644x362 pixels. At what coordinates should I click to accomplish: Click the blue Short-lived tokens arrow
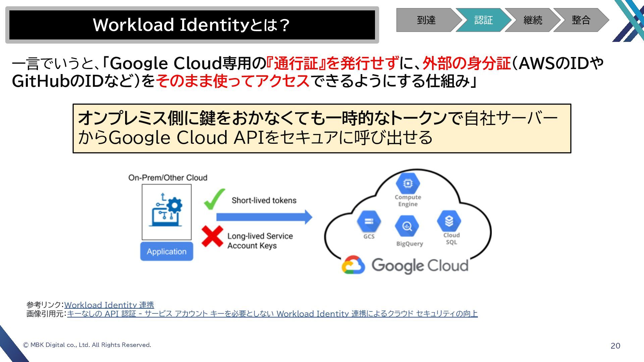tap(264, 217)
